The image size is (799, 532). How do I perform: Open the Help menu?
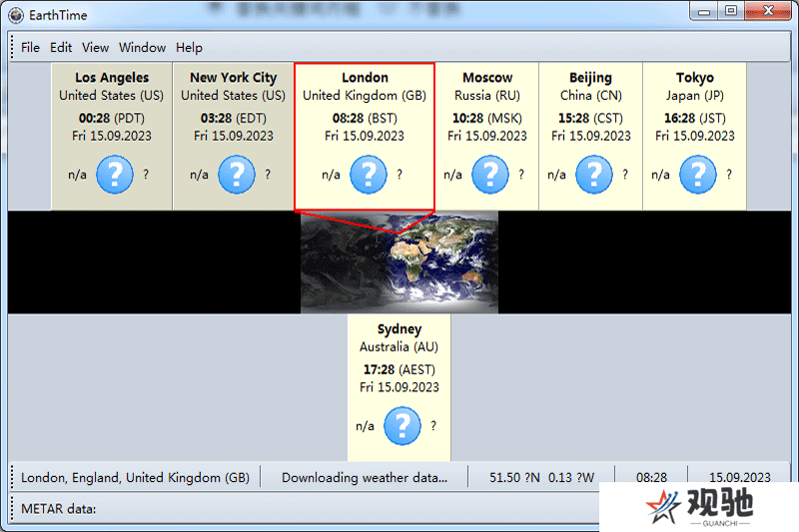(189, 47)
